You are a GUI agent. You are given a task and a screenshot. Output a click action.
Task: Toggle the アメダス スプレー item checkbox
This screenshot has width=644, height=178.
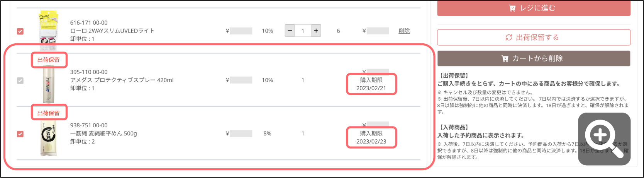click(20, 80)
